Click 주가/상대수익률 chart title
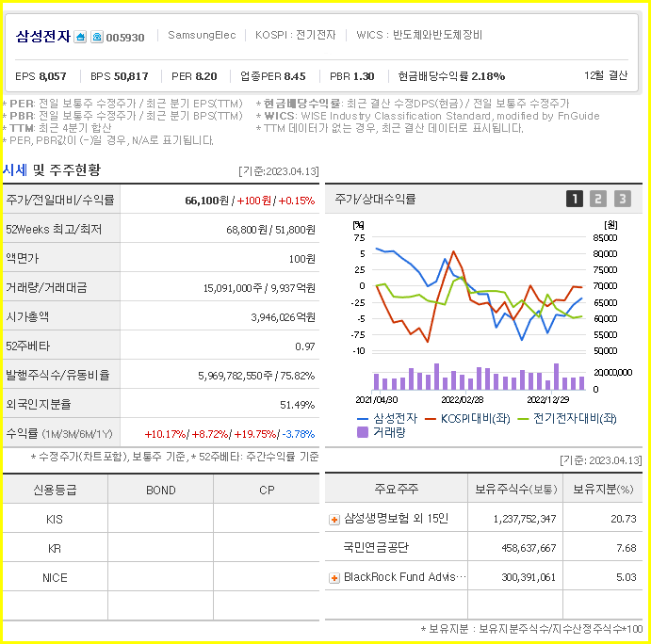The width and height of the screenshot is (651, 644). point(375,200)
